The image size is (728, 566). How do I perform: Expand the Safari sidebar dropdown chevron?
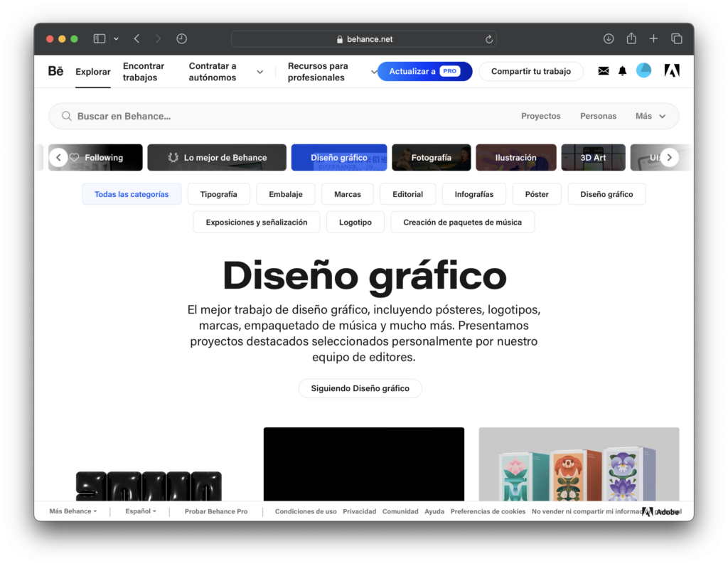pos(116,39)
